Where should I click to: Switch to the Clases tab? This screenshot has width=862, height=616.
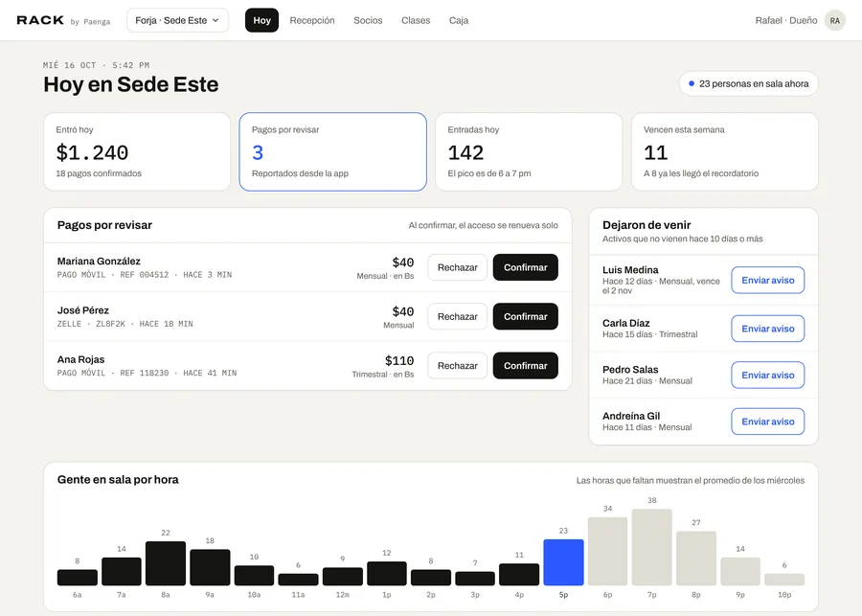[x=416, y=20]
